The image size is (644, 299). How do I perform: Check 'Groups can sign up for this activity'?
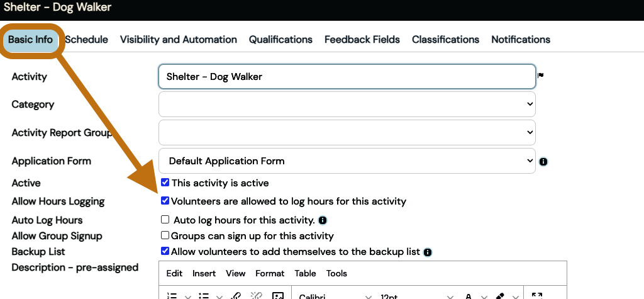[x=165, y=235]
